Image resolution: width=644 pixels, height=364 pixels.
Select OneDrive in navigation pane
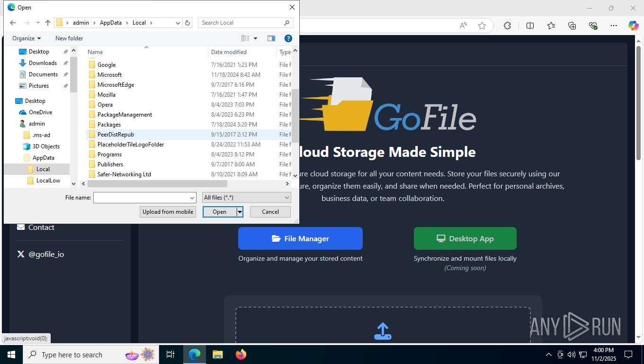click(40, 112)
